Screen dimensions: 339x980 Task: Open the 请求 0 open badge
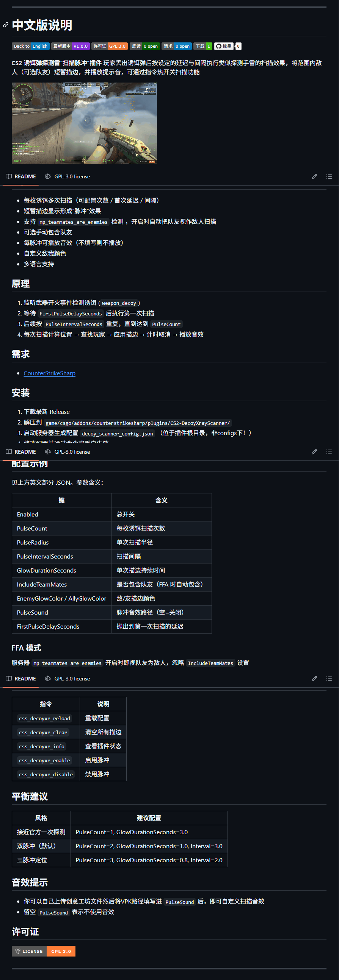click(x=176, y=47)
